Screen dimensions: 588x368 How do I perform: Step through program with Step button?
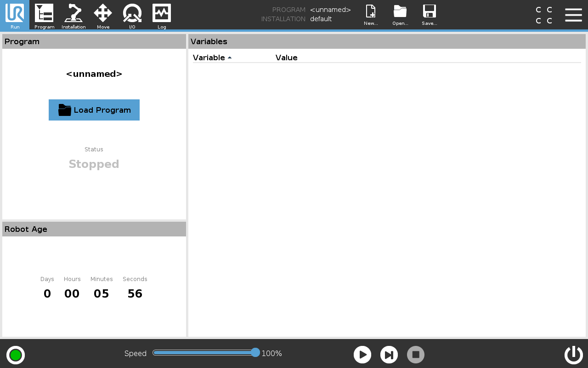(389, 355)
